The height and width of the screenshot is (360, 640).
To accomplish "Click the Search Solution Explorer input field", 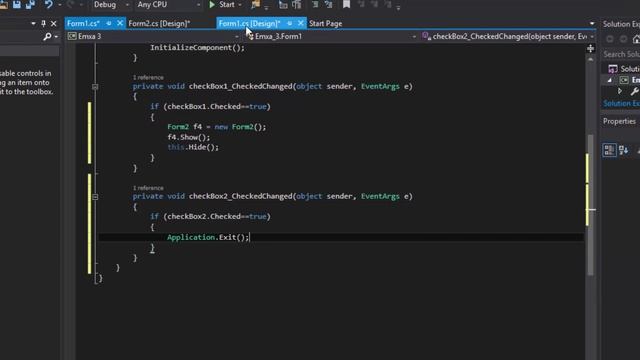I will point(621,54).
